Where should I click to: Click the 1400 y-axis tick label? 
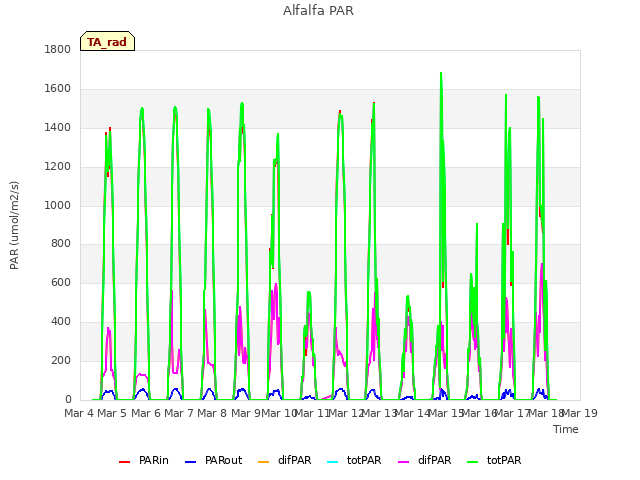click(x=58, y=127)
